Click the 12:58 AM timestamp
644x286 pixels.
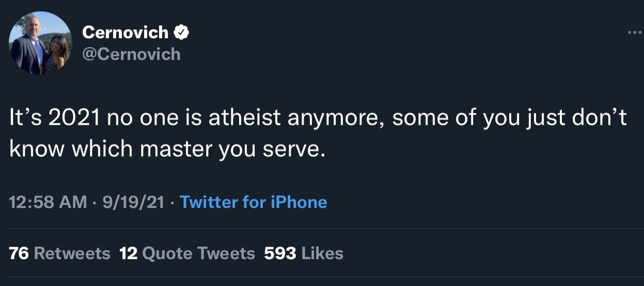coord(48,202)
